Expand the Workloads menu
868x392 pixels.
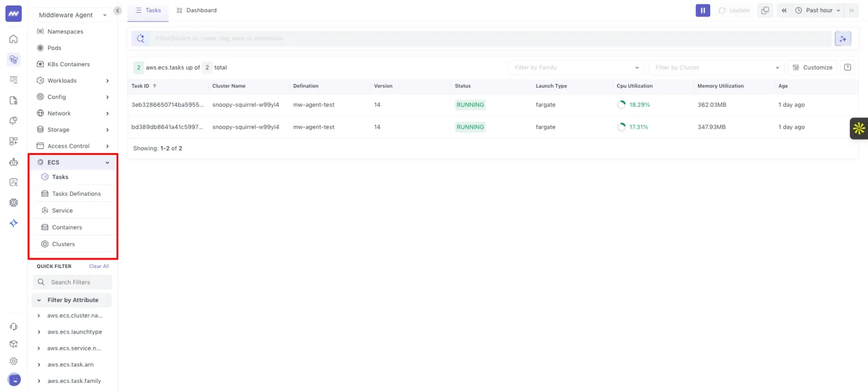tap(73, 80)
